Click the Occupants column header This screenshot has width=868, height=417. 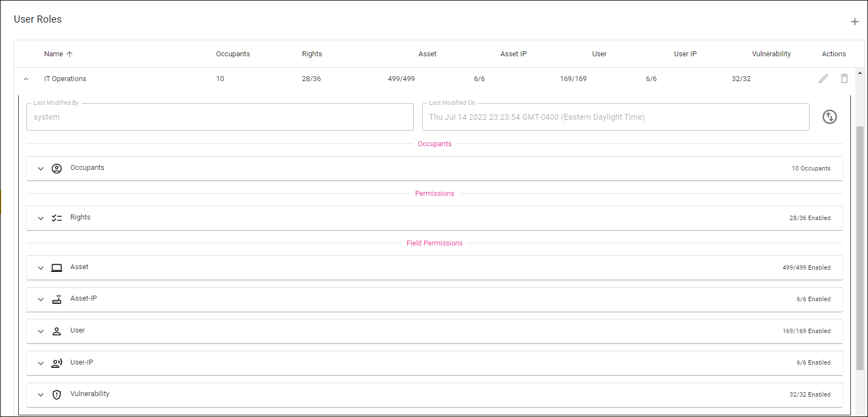pyautogui.click(x=233, y=54)
